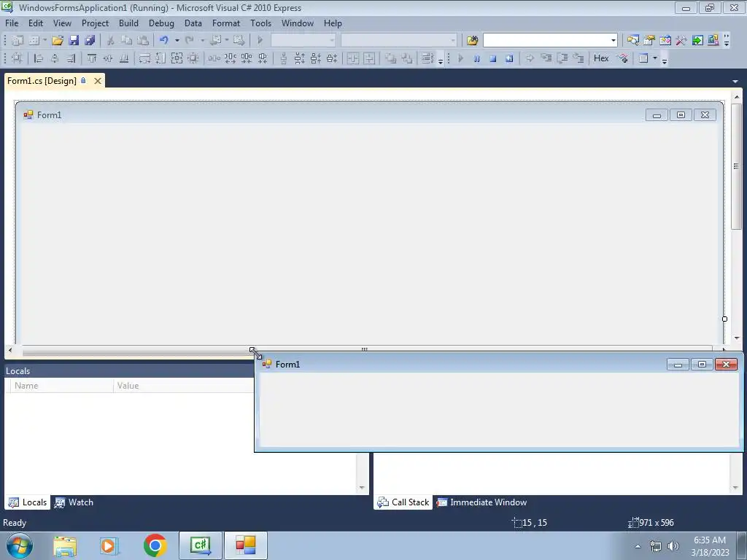Click the Navigate Backward icon
This screenshot has width=747, height=560.
point(215,41)
